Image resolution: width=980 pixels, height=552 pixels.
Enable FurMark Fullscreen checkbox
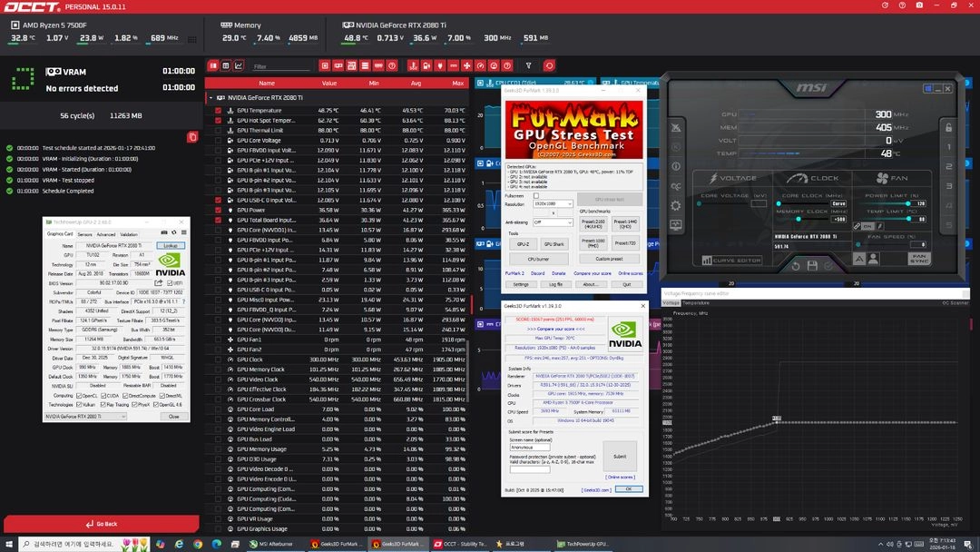pos(536,196)
